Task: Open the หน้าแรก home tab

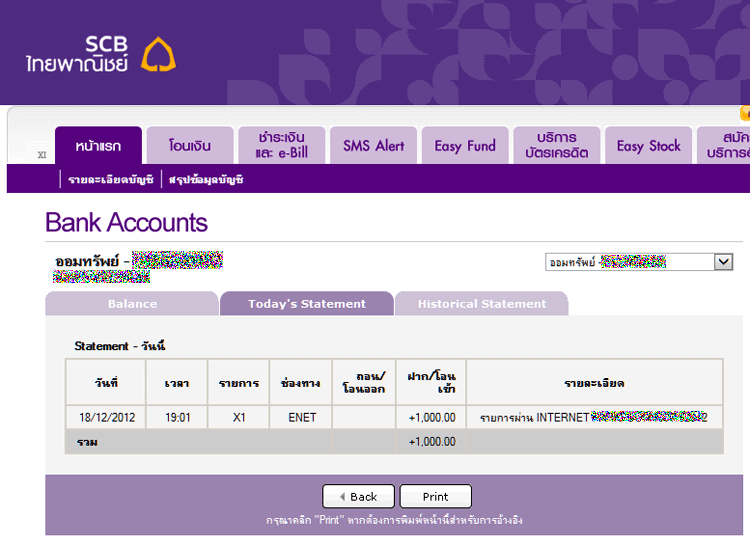Action: click(x=98, y=146)
